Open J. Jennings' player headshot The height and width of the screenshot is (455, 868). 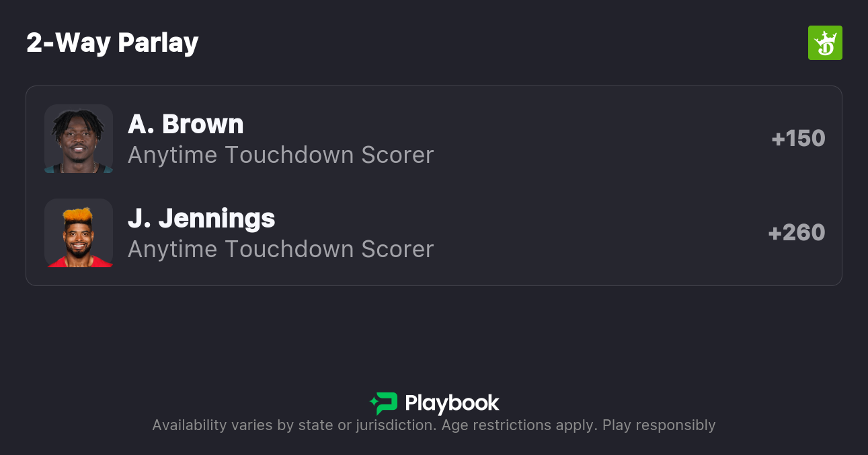[79, 233]
